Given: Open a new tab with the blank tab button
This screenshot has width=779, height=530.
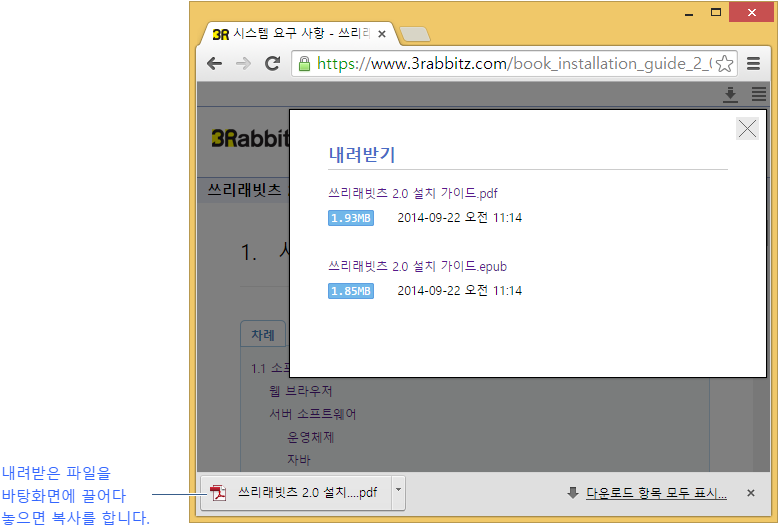Looking at the screenshot, I should pos(415,34).
